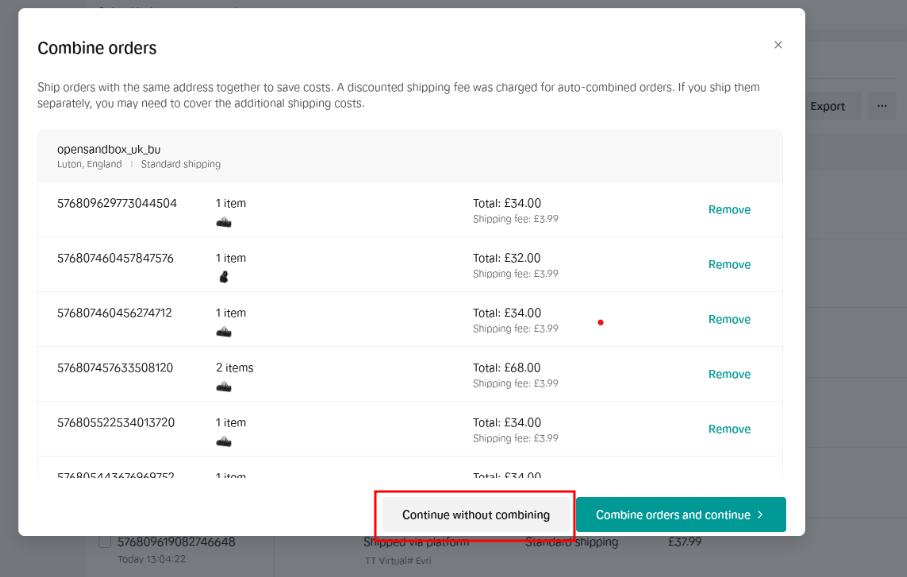Click the Standard shipping label in group header
Viewport: 907px width, 577px height.
pyautogui.click(x=181, y=164)
